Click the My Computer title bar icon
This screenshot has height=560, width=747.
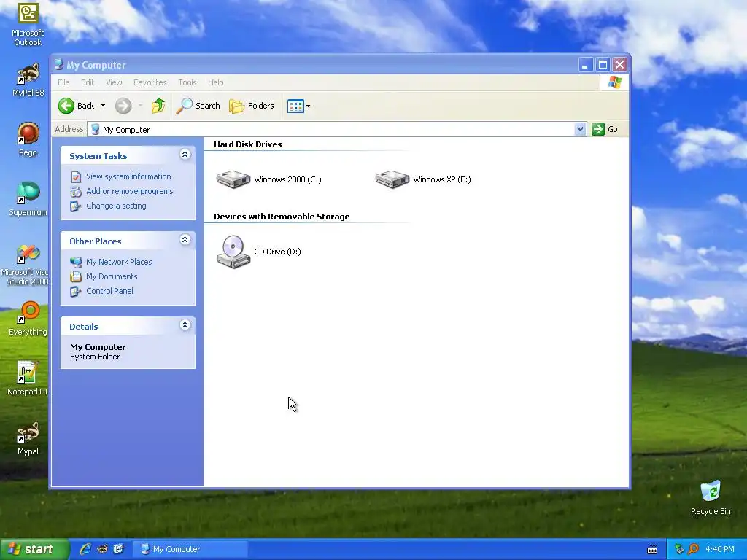[x=58, y=64]
